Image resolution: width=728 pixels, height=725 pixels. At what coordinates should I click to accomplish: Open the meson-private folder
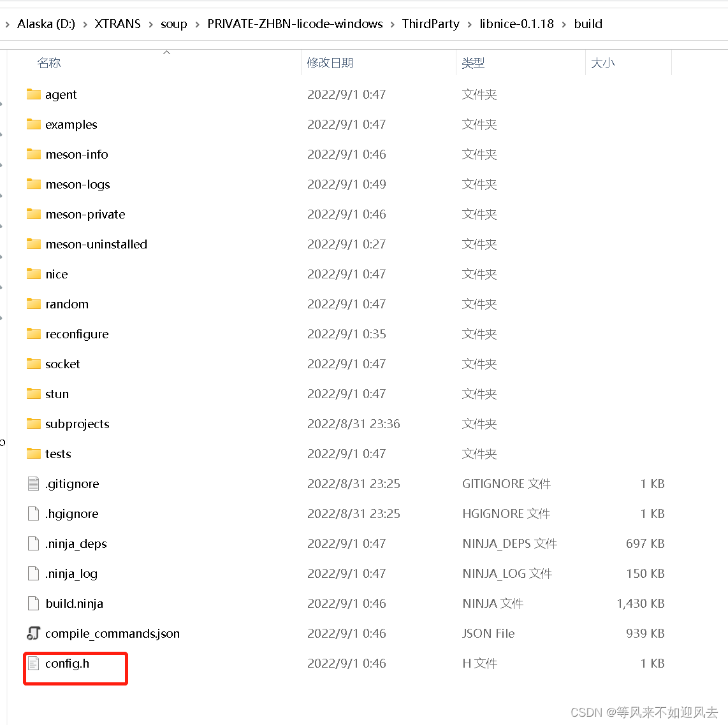coord(85,214)
